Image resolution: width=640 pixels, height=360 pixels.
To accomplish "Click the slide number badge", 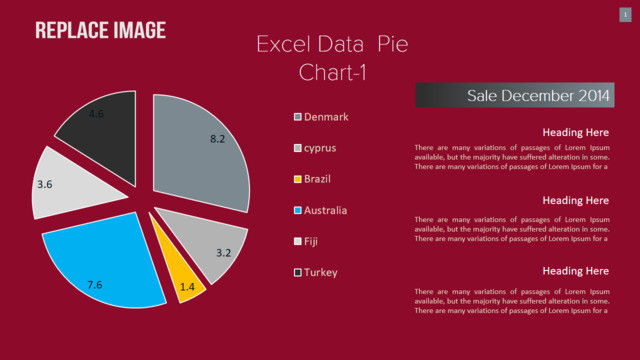I will point(625,15).
